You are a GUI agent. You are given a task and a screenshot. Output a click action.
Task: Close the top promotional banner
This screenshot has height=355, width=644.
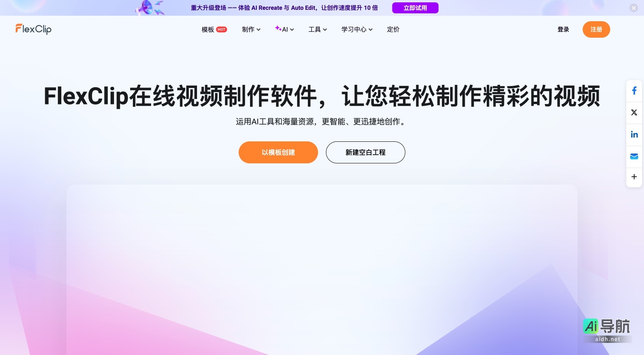click(x=633, y=8)
